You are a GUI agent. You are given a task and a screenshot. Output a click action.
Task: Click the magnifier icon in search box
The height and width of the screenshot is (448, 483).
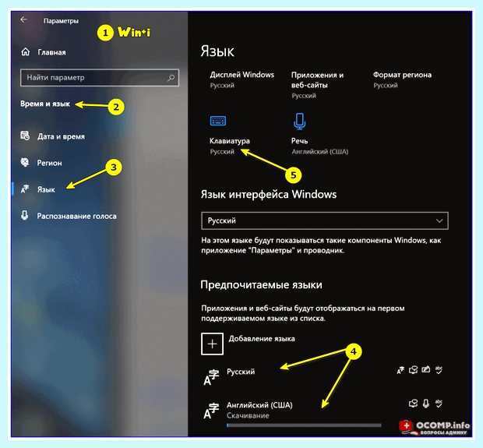click(x=171, y=78)
